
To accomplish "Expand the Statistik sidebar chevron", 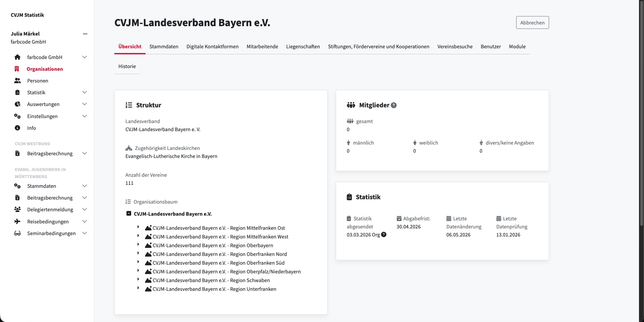I will point(85,92).
